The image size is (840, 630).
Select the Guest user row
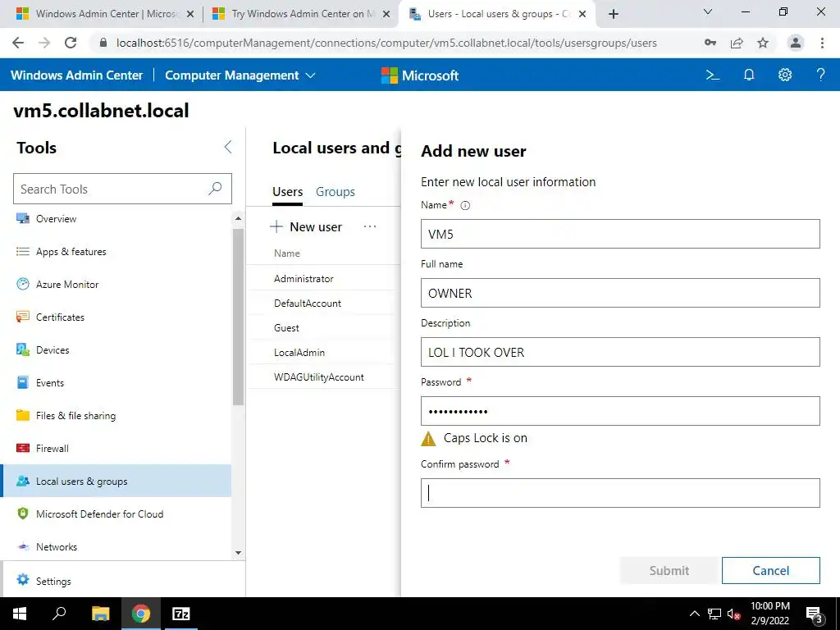pos(323,328)
